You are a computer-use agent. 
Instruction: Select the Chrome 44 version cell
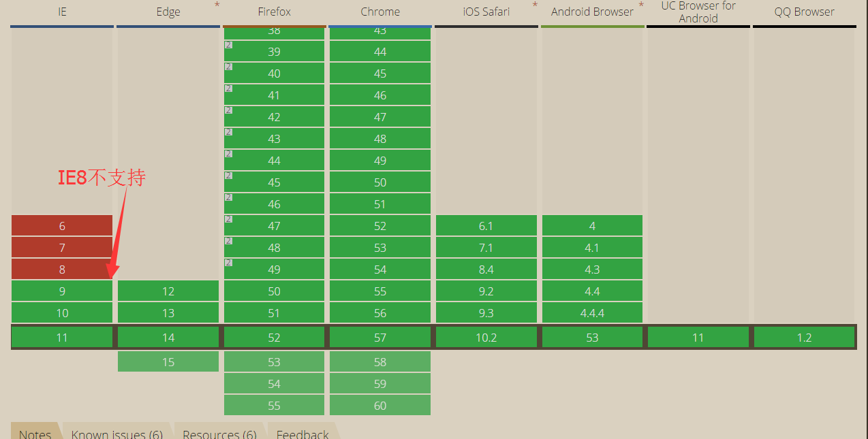tap(380, 52)
